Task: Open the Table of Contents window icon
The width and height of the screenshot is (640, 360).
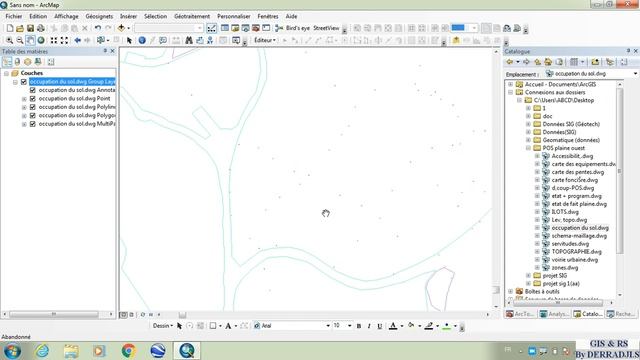Action: (x=224, y=28)
